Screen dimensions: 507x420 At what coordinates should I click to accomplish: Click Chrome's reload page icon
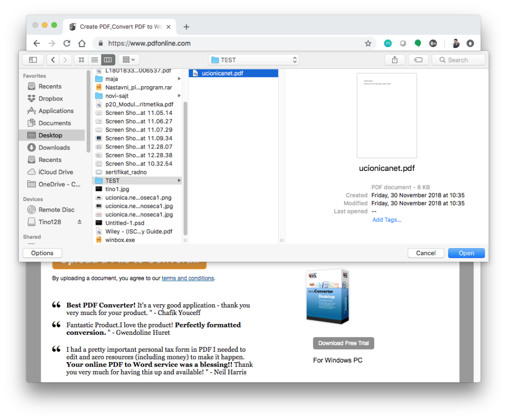pyautogui.click(x=67, y=44)
